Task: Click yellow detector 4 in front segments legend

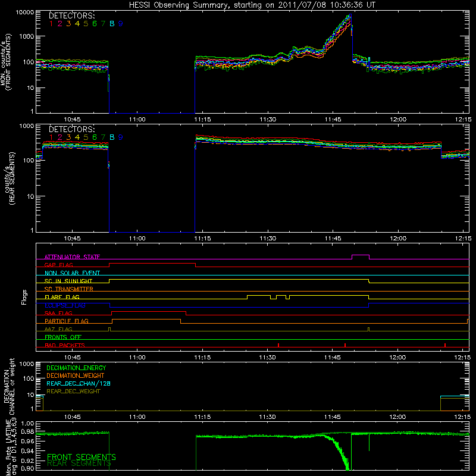Action: (x=77, y=24)
